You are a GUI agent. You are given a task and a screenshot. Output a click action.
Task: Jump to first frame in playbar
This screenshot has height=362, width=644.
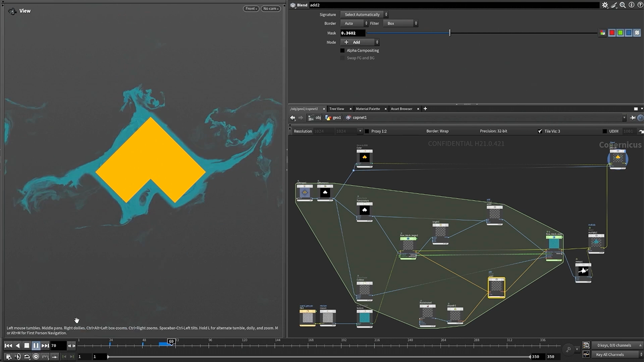[x=8, y=345]
